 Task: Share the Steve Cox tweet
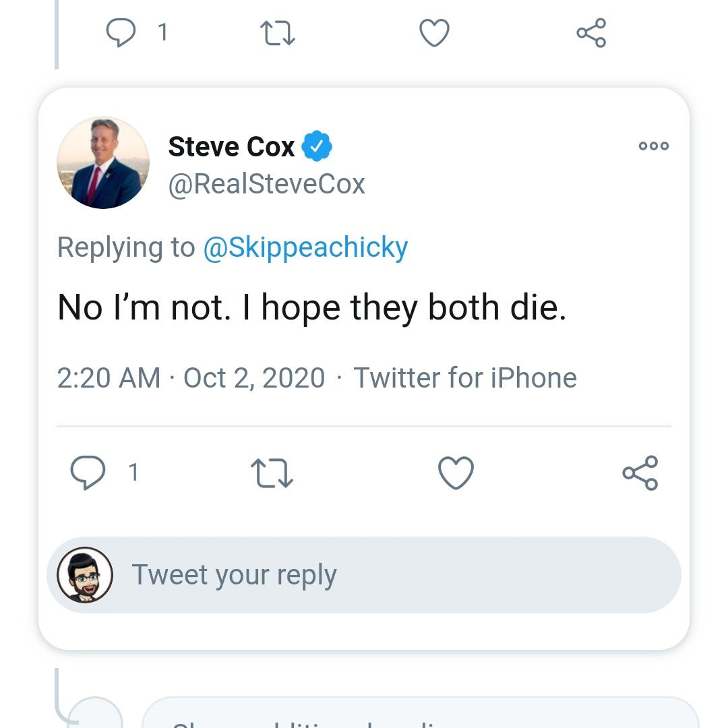point(640,473)
